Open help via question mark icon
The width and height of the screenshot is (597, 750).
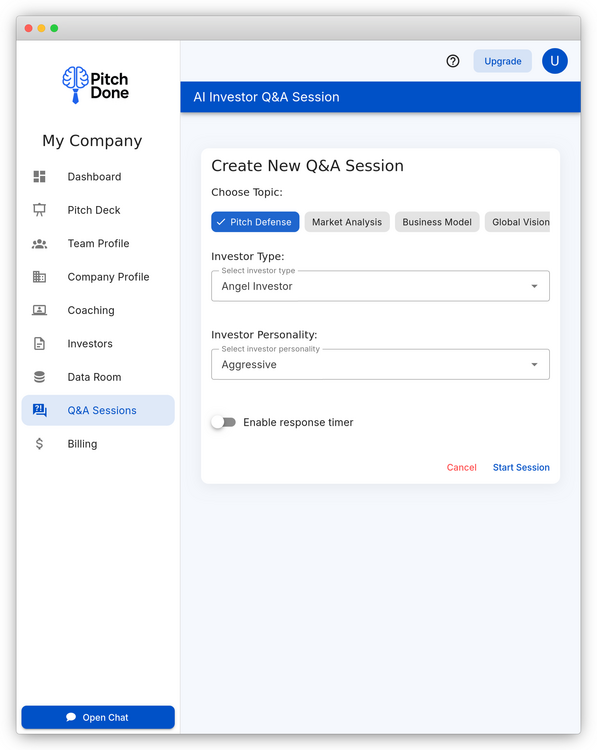[x=453, y=61]
